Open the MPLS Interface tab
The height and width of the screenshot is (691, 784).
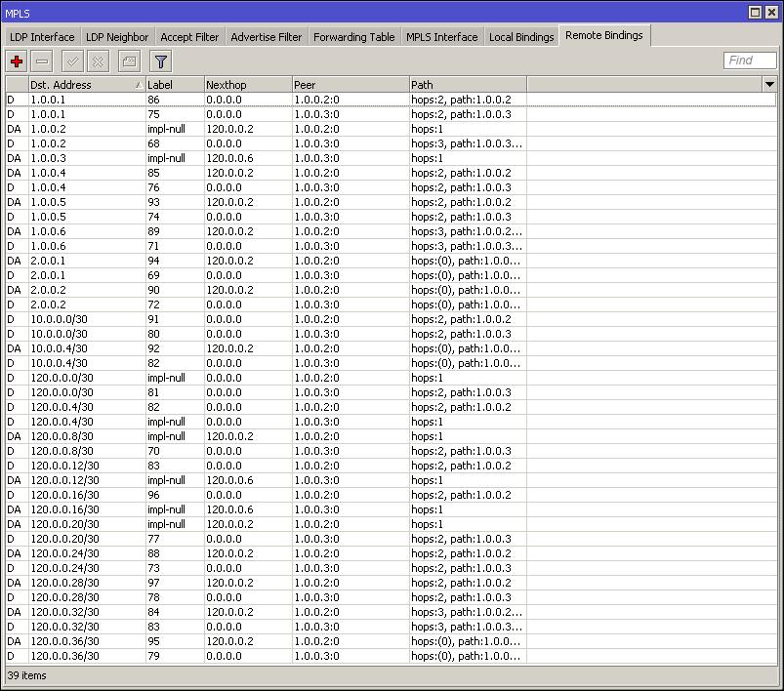[x=442, y=37]
